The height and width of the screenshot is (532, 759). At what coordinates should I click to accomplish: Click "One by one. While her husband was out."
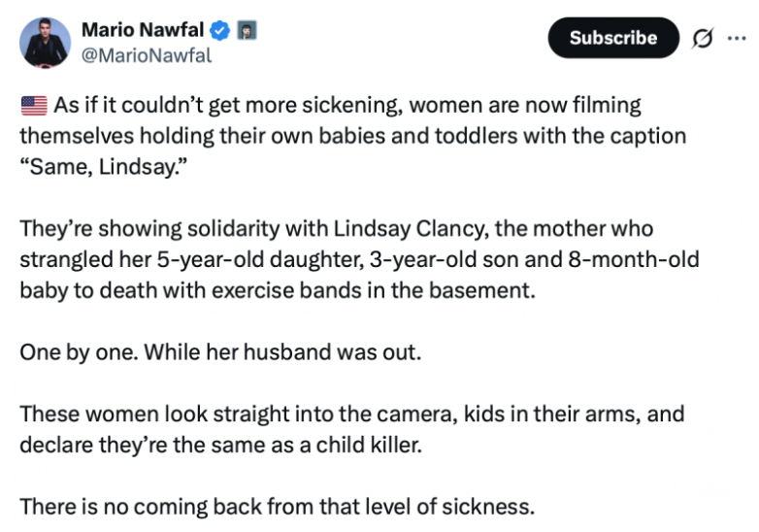click(220, 352)
